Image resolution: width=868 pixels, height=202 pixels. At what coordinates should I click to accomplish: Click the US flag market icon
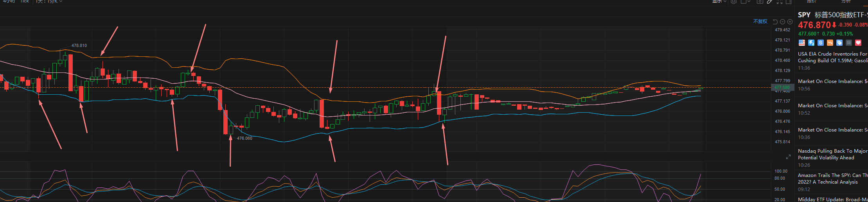(802, 43)
